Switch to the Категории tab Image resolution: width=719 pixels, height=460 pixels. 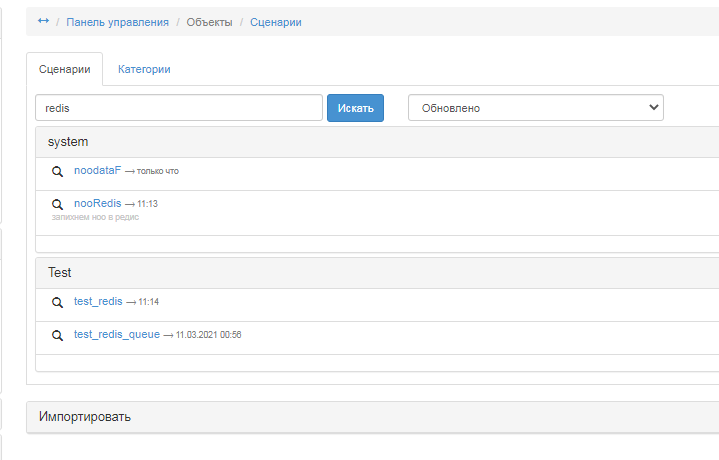click(144, 69)
